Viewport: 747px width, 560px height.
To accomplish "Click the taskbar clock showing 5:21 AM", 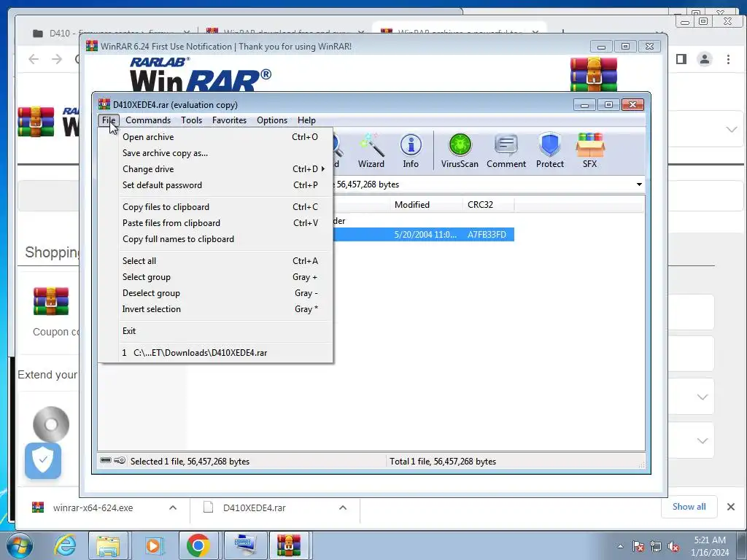I will 710,546.
